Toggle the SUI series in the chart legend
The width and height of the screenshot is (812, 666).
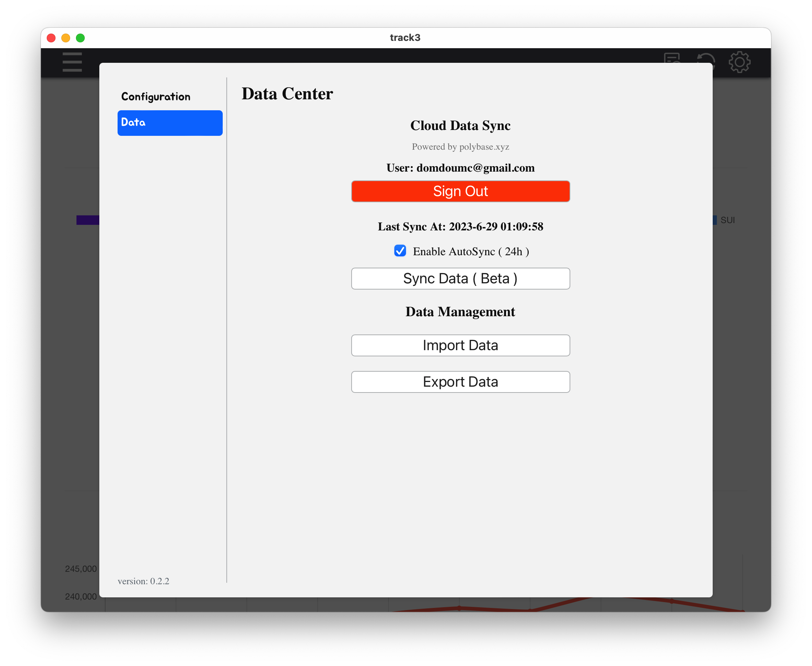(727, 220)
